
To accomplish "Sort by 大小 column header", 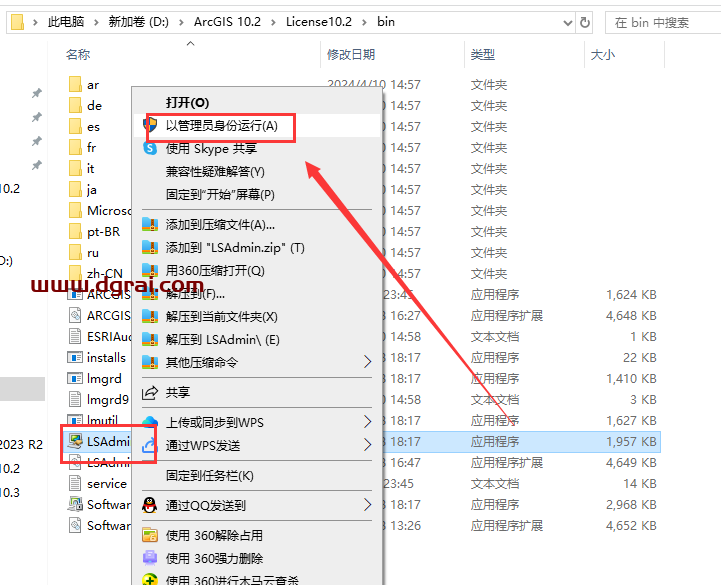I will point(602,55).
